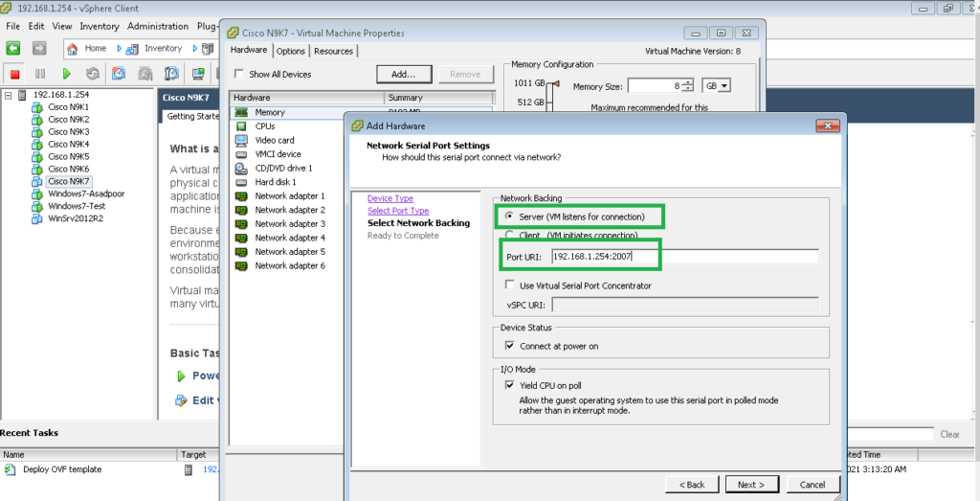
Task: Click the Inventory icon in breadcrumb bar
Action: coord(132,48)
